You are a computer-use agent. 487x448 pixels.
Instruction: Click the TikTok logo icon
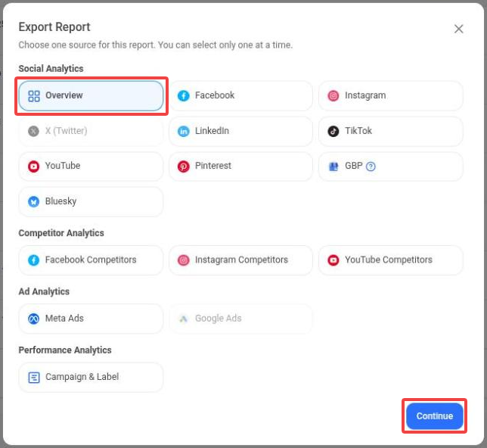coord(333,131)
